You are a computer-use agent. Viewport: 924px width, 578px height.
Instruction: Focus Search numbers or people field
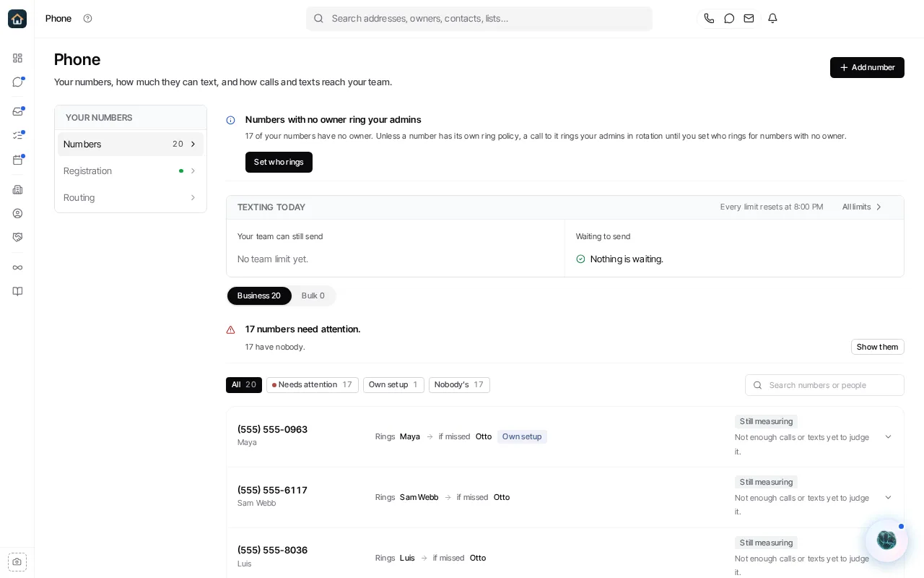point(824,385)
